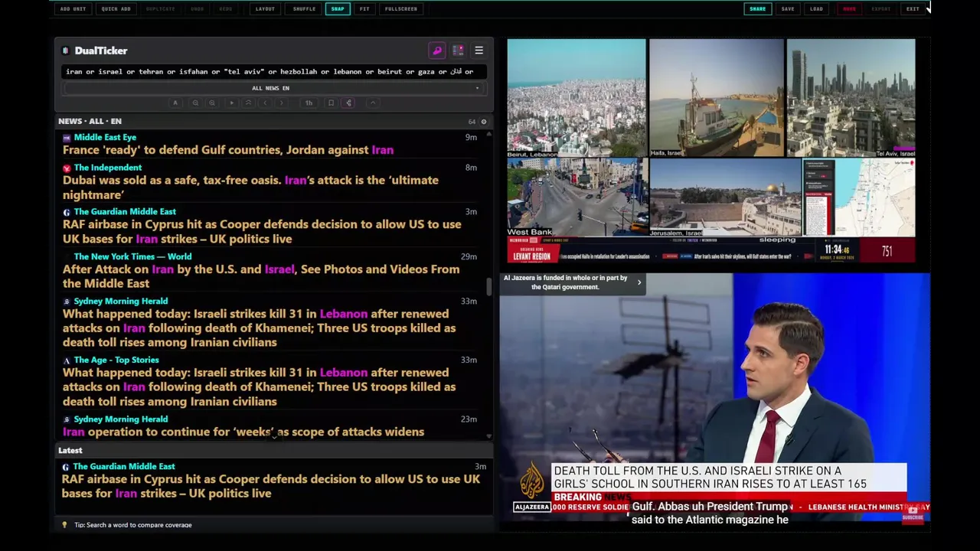Click the SHARE button

pos(757,9)
